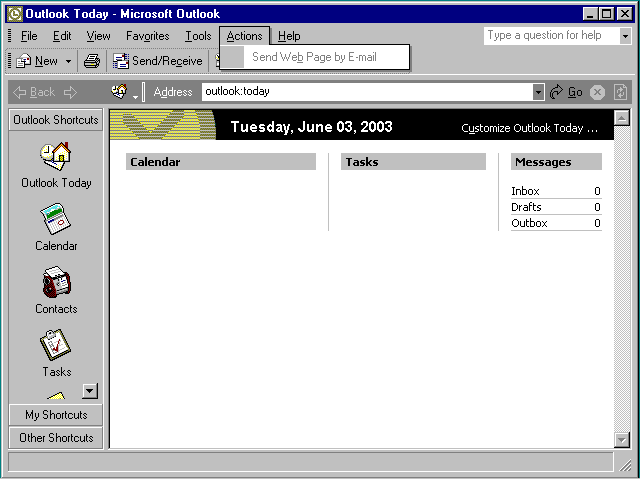This screenshot has height=480, width=640.
Task: Switch to Other Shortcuts group
Action: click(x=56, y=438)
